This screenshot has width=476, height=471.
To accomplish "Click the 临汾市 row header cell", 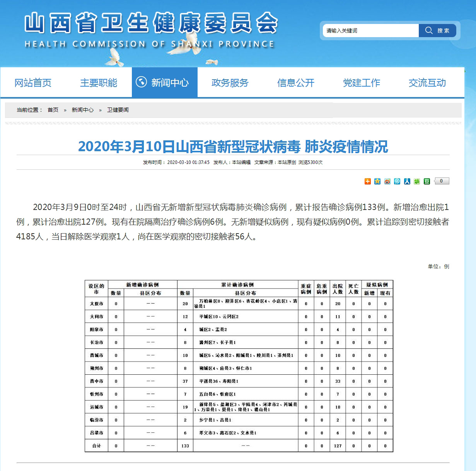I will point(97,420).
